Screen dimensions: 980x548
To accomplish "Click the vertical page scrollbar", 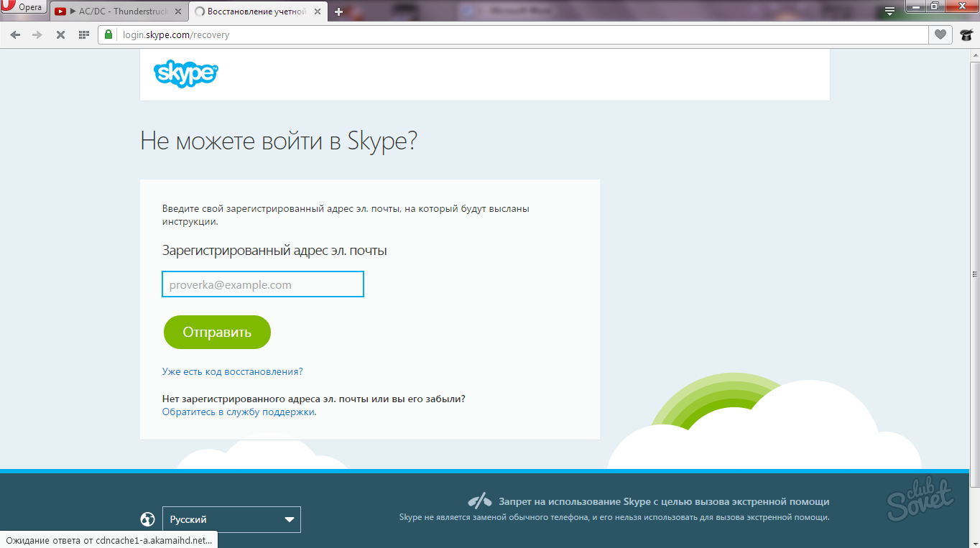I will [974, 273].
